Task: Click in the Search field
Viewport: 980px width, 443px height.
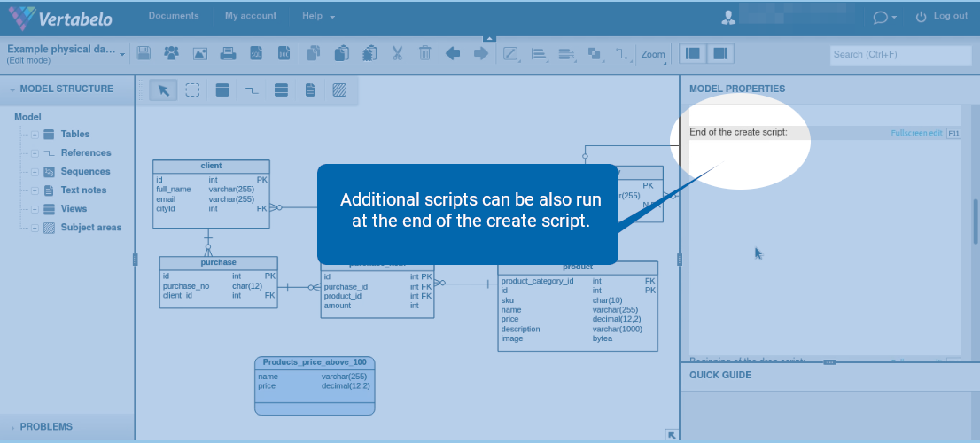Action: point(900,54)
